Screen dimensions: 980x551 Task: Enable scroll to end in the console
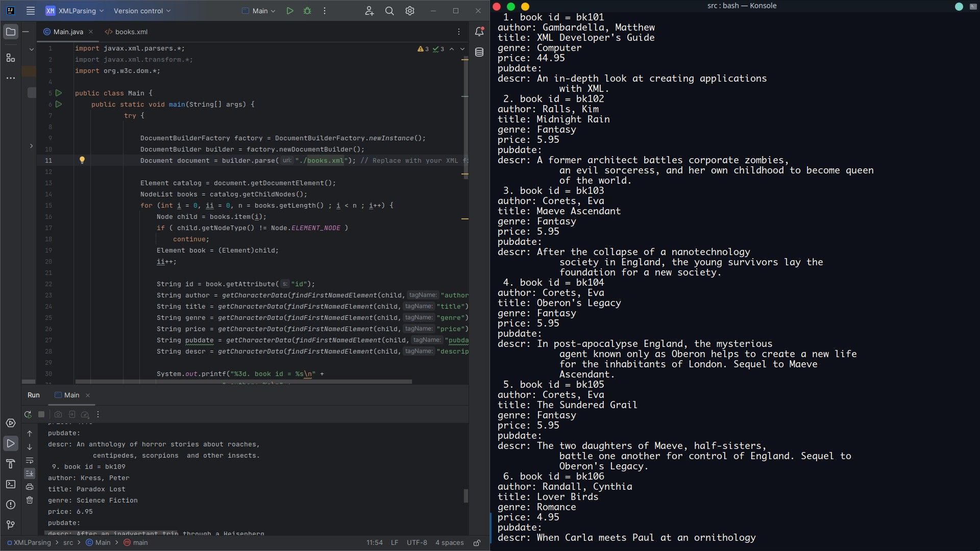30,473
